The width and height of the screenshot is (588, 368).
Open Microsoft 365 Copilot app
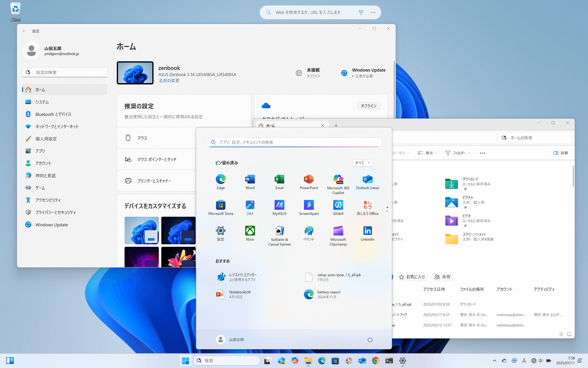pos(338,184)
